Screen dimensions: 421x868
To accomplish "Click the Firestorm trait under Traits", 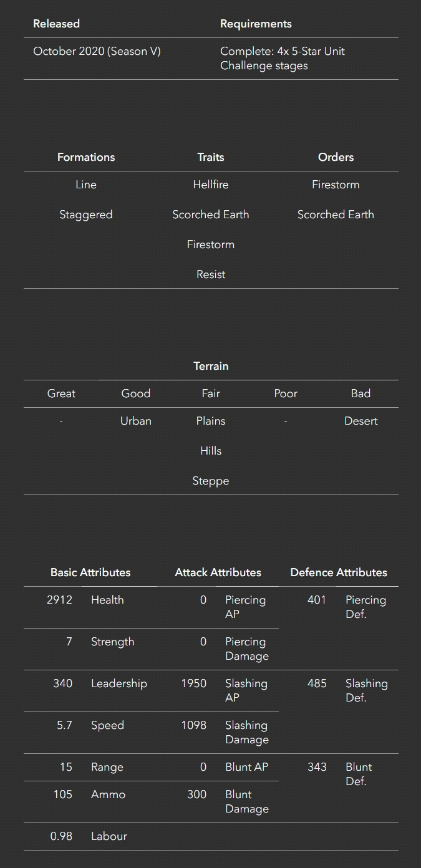I will 211,244.
